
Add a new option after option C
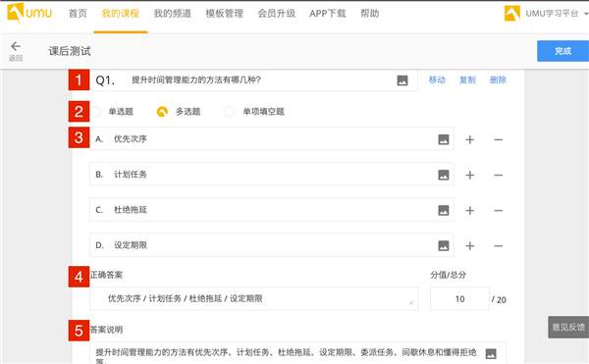pos(469,211)
